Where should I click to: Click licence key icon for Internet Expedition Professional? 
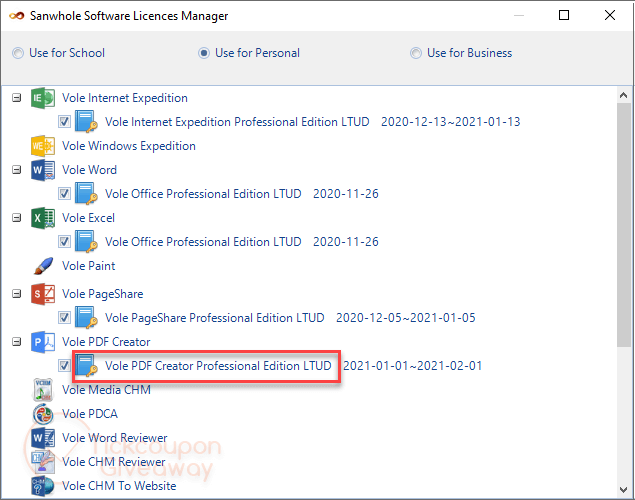(86, 121)
